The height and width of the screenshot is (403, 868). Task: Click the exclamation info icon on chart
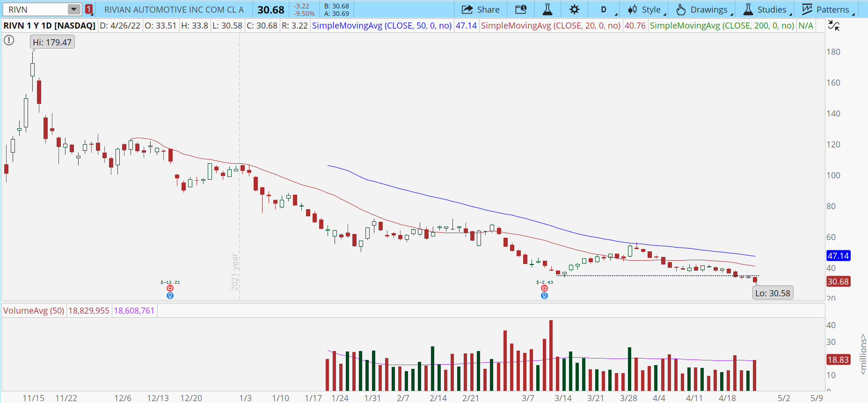pos(9,41)
